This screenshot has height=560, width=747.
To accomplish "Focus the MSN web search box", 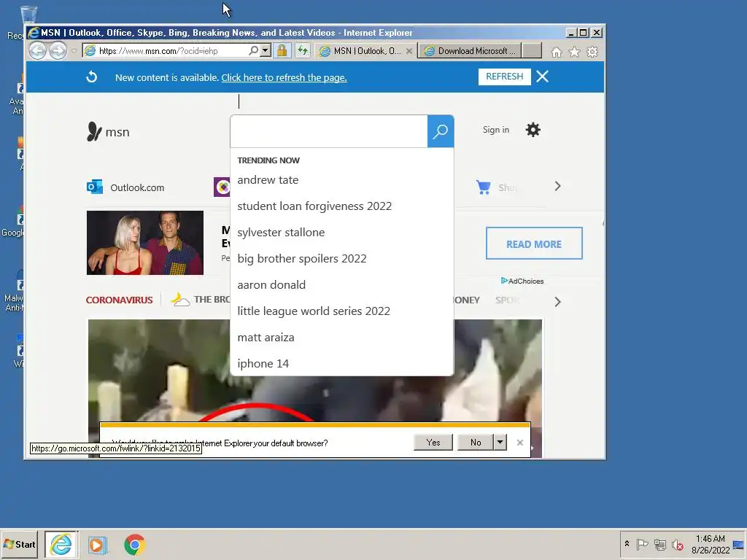I will pyautogui.click(x=329, y=131).
